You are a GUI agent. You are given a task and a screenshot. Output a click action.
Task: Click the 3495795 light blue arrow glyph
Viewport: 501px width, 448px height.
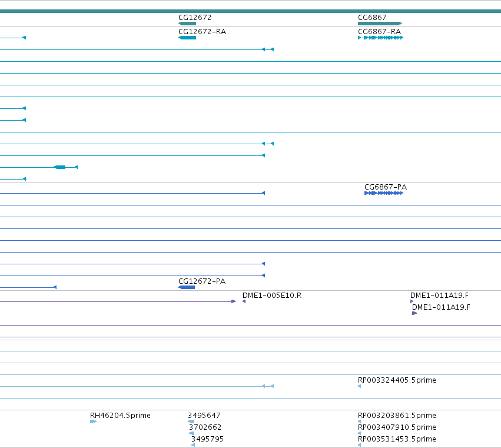point(193,445)
